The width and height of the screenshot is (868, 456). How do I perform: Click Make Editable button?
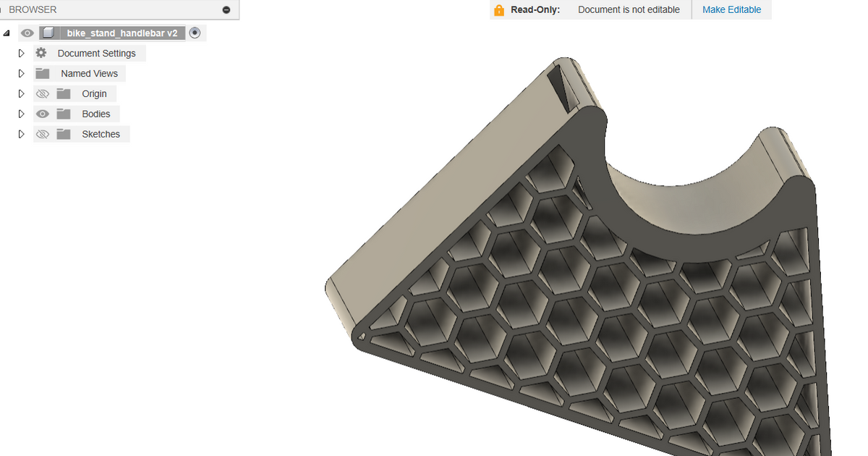[731, 10]
